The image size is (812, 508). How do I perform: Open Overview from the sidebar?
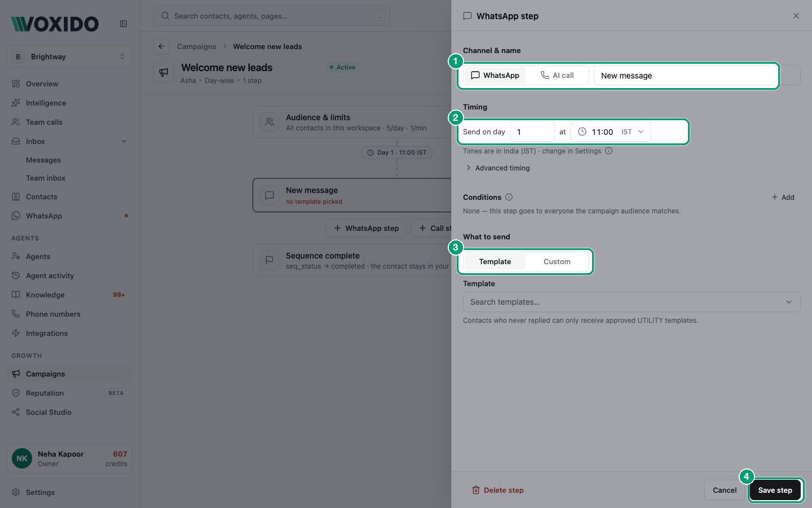[x=70, y=84]
